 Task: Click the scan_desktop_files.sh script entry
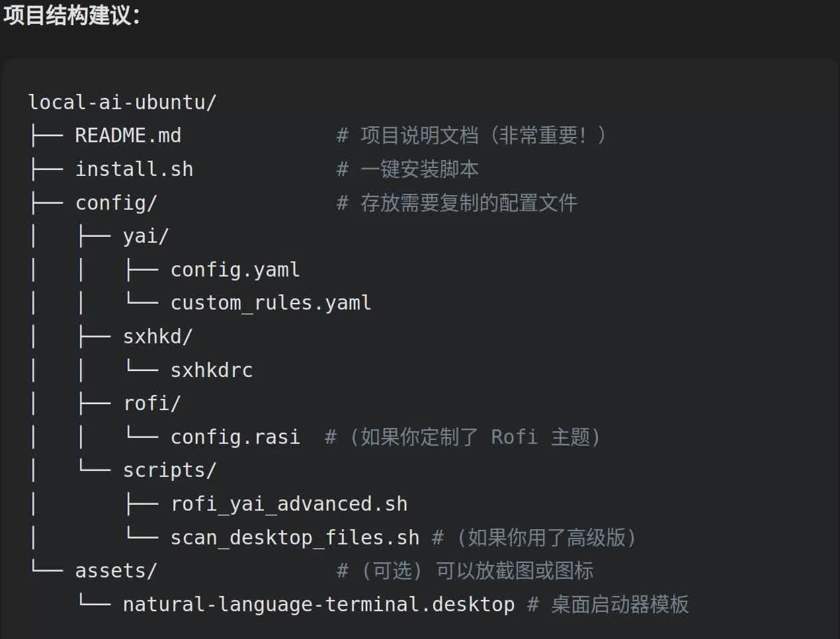click(294, 538)
